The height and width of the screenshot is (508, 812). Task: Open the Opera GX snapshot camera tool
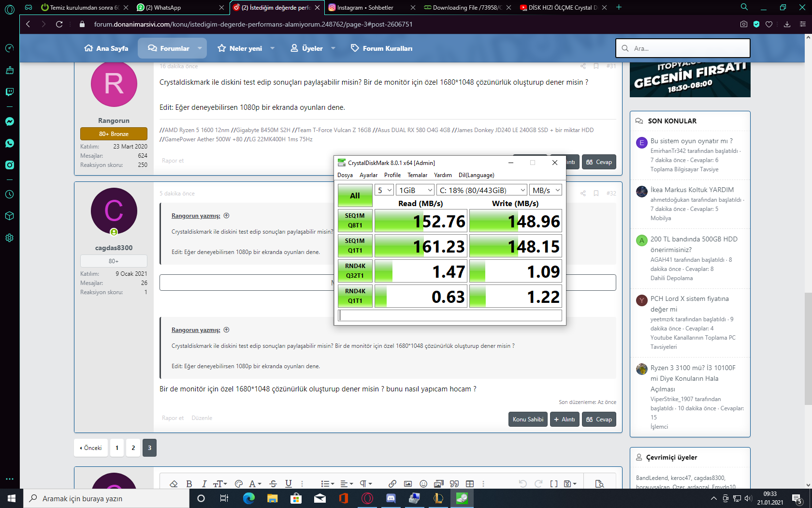coord(744,24)
